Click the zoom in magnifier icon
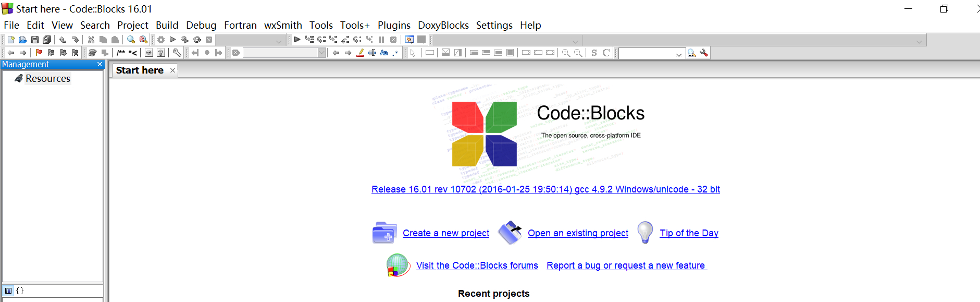 566,53
